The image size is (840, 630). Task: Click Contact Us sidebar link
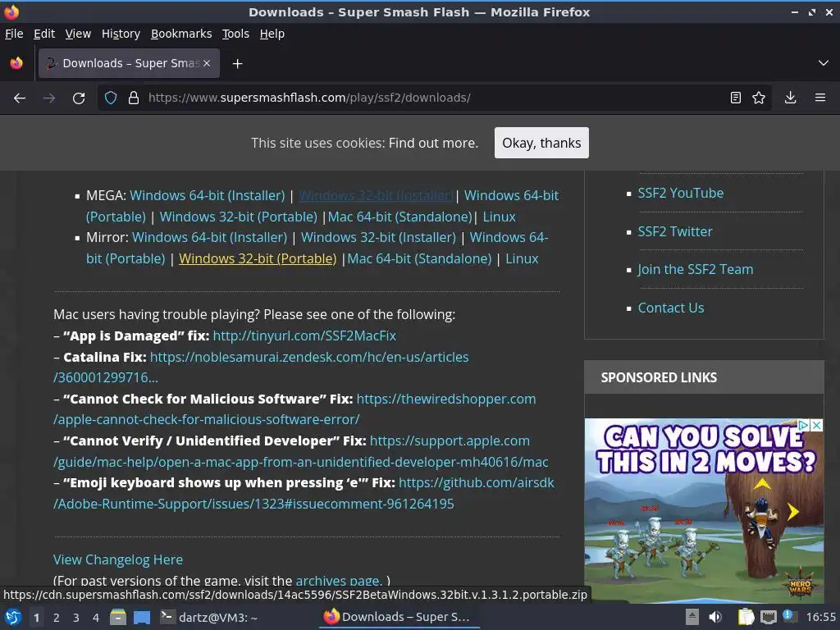[671, 308]
